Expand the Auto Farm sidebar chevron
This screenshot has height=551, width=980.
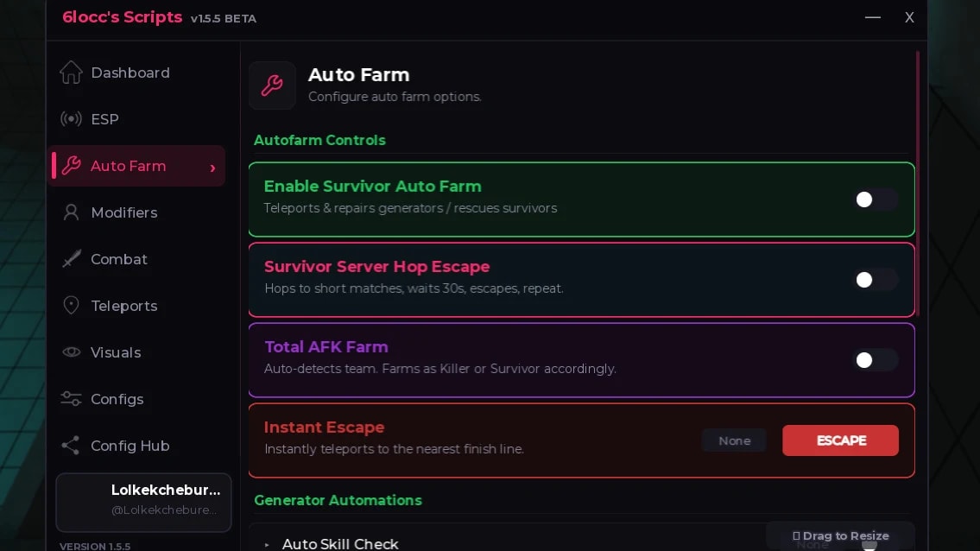pos(212,167)
